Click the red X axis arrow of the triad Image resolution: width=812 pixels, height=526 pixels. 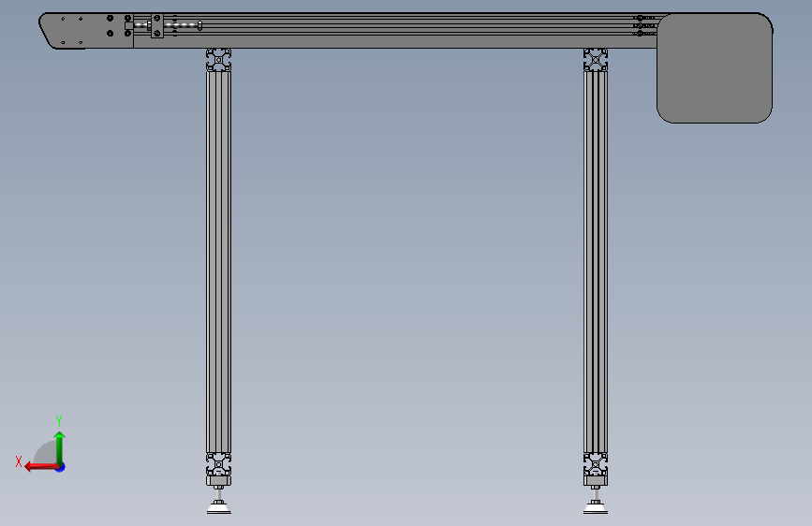click(41, 467)
